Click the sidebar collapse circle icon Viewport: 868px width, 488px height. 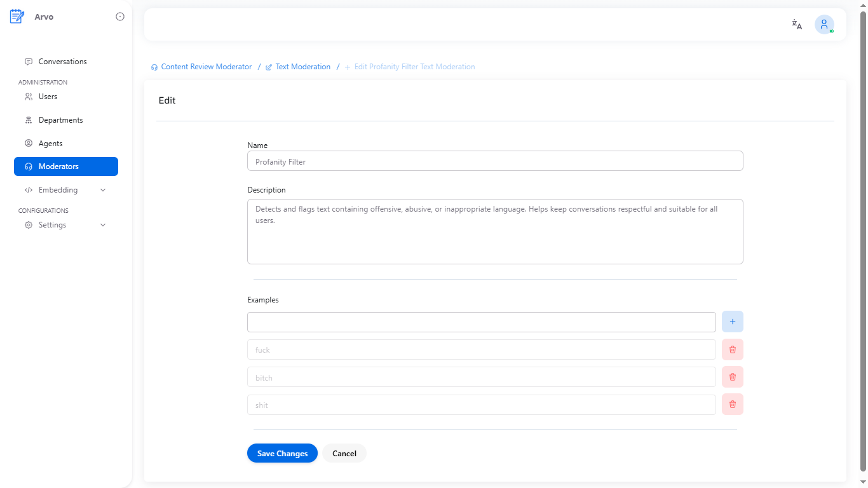pos(120,17)
